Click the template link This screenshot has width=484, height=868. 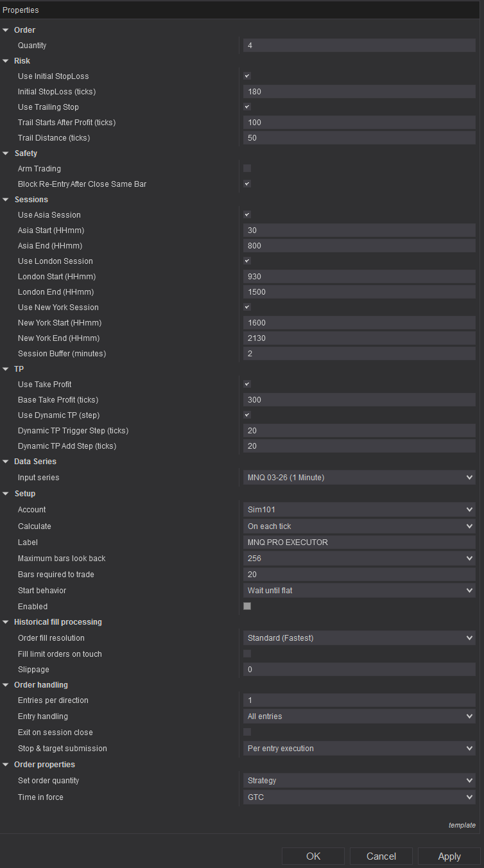462,825
